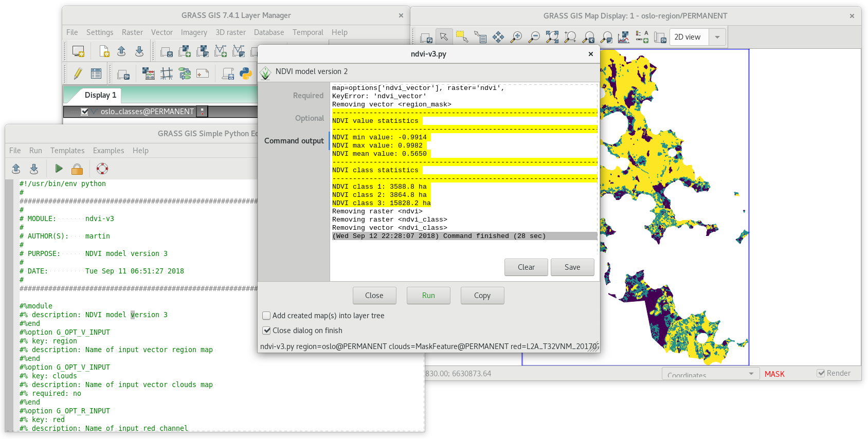Query raster/vector maps tool
This screenshot has height=439, width=868.
tap(480, 36)
